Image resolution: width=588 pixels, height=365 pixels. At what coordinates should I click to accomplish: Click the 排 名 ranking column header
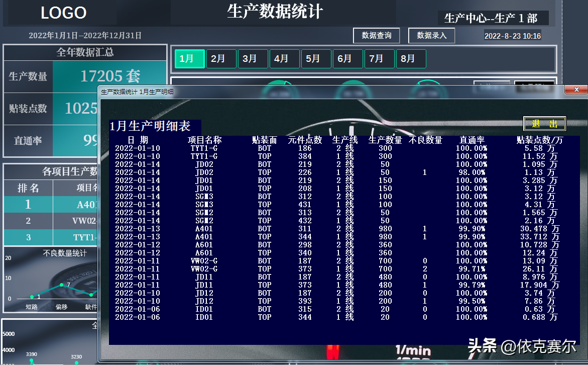click(x=29, y=188)
